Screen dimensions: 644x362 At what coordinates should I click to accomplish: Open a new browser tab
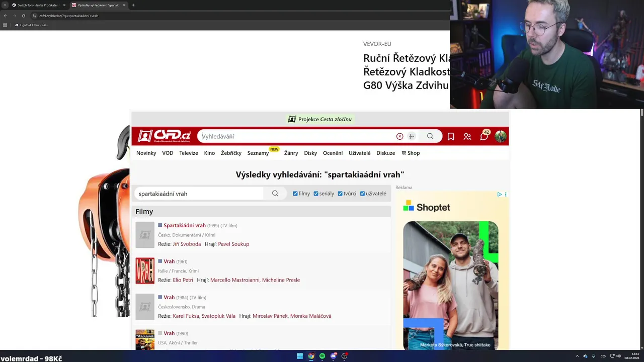(x=133, y=5)
